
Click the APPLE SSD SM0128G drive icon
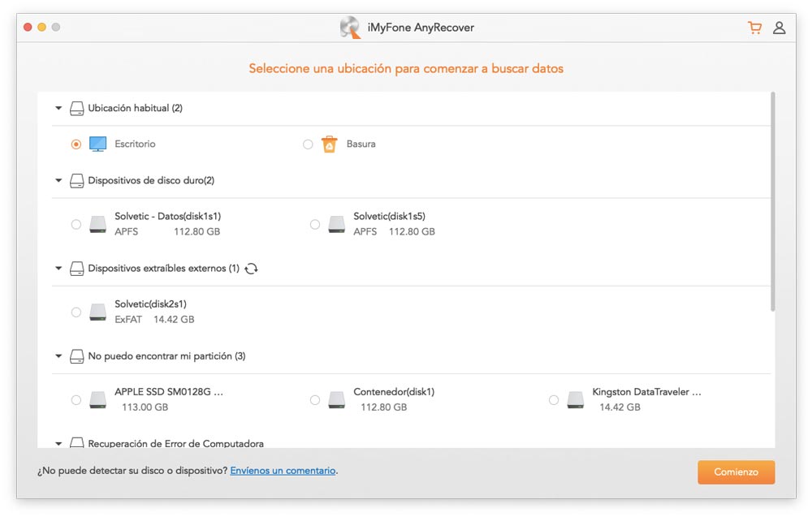[x=97, y=399]
